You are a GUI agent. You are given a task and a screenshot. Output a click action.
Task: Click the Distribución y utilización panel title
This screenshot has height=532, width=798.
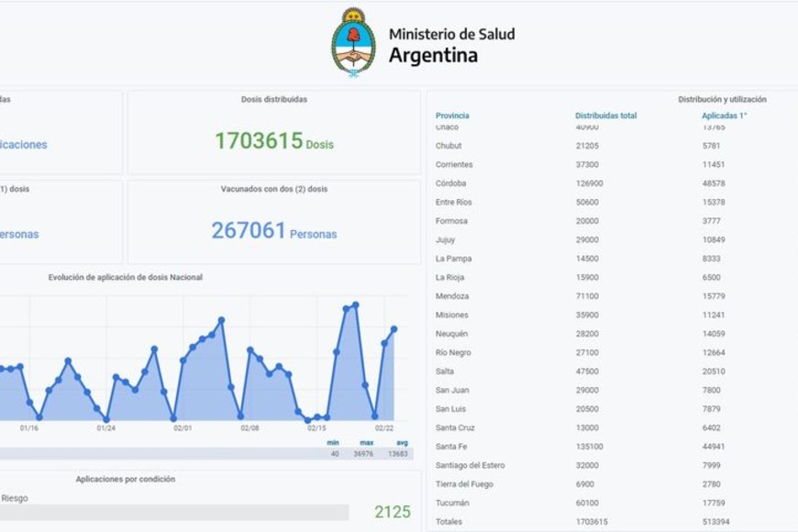[722, 99]
